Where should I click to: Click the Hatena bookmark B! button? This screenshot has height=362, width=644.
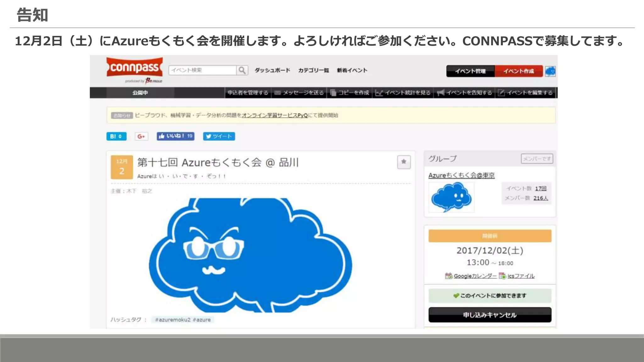(116, 136)
